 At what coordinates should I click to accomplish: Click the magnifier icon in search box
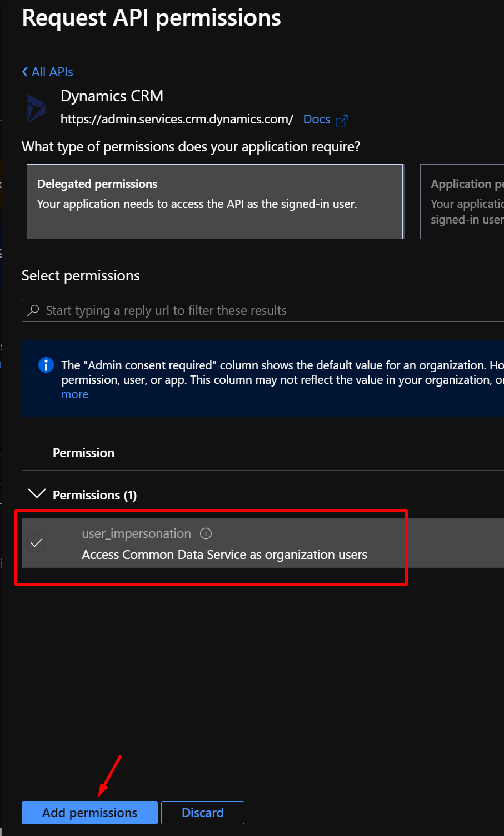34,310
